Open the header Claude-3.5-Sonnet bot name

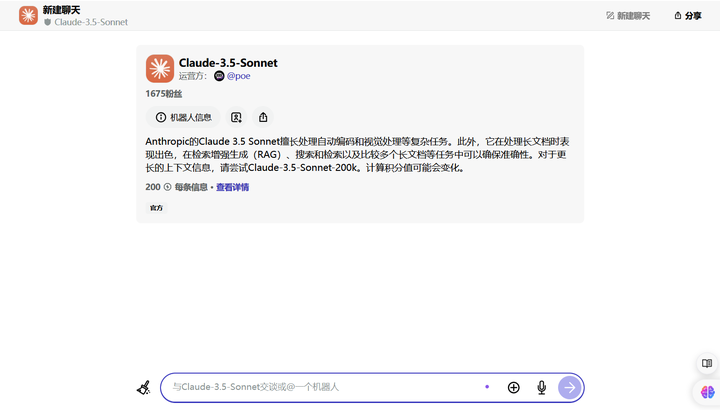91,22
